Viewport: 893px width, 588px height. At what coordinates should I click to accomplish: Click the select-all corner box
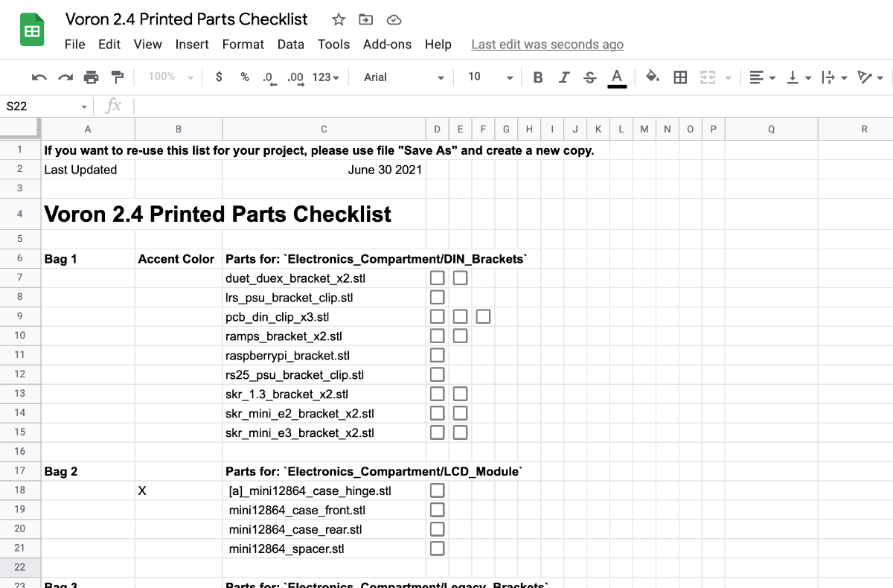20,129
